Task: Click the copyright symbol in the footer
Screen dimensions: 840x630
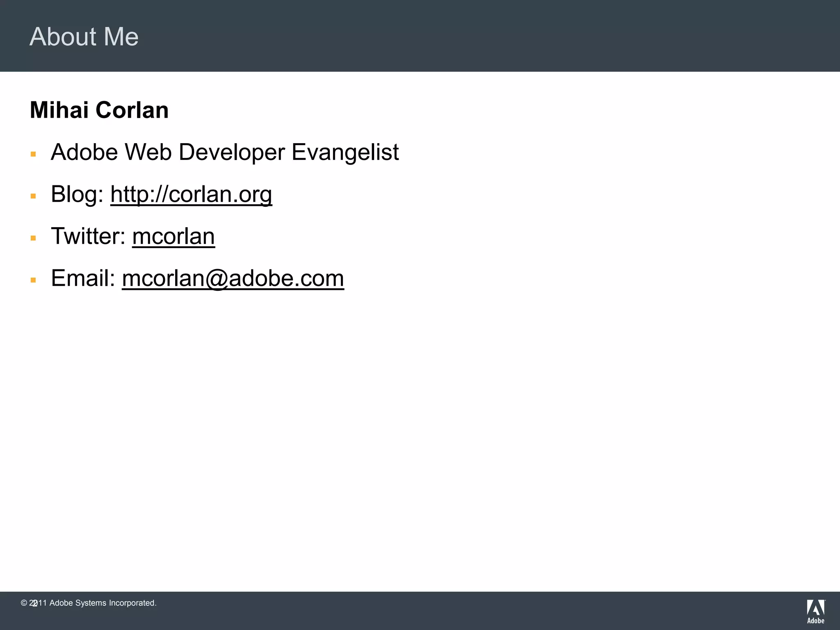Action: pyautogui.click(x=24, y=603)
